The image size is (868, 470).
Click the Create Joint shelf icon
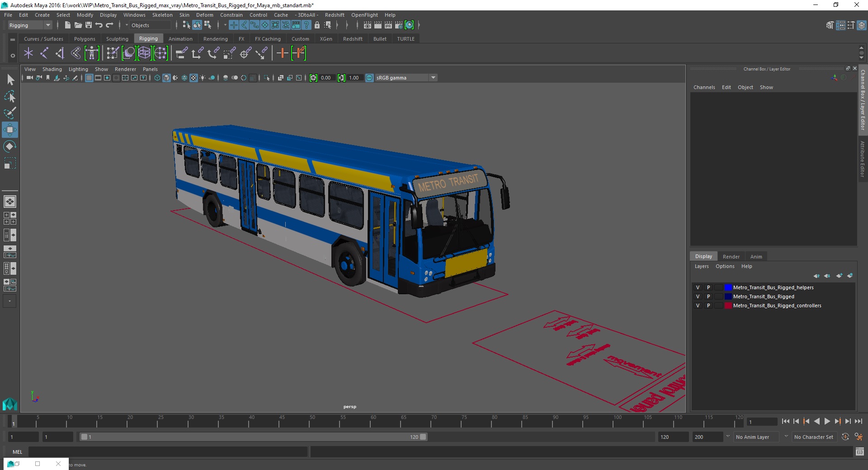[x=44, y=53]
